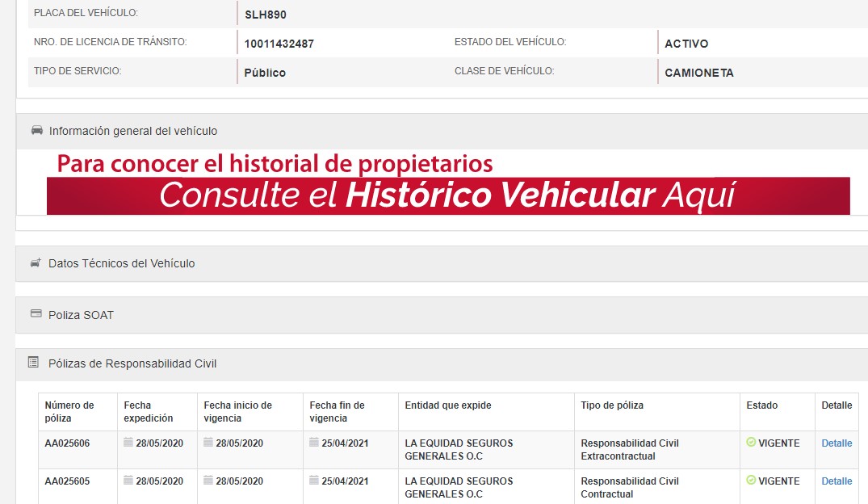Click green VIGENTE check icon for AA025606

tap(751, 443)
